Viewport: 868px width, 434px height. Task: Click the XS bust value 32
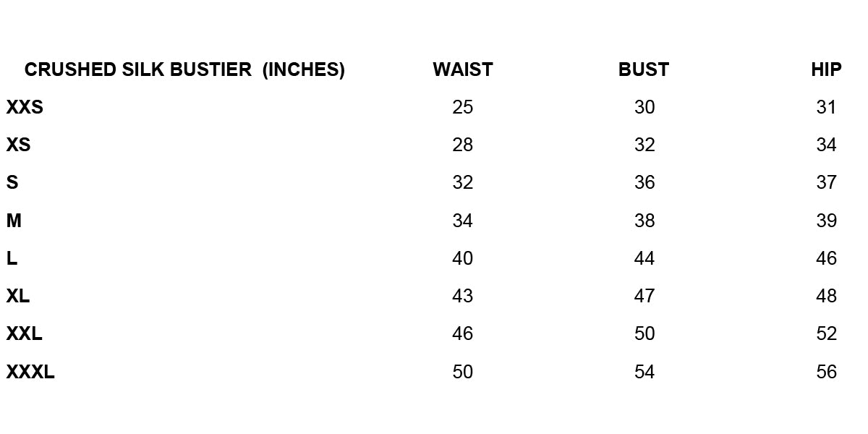(x=644, y=145)
